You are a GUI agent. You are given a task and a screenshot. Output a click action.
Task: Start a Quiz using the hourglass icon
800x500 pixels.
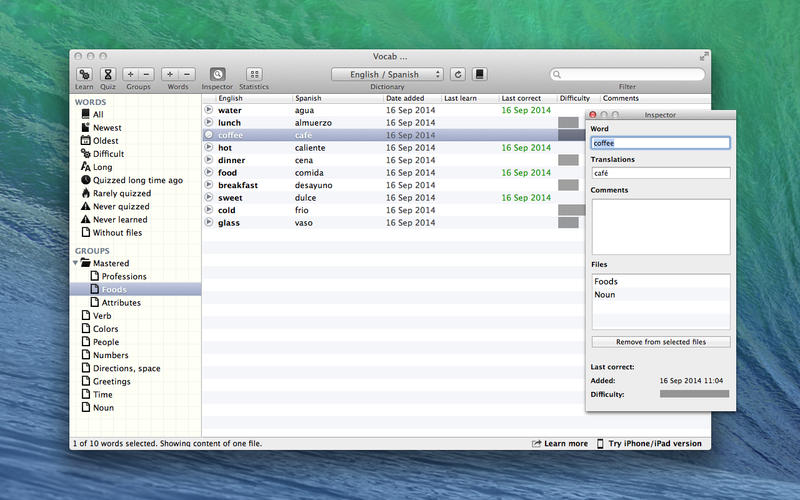[x=108, y=74]
